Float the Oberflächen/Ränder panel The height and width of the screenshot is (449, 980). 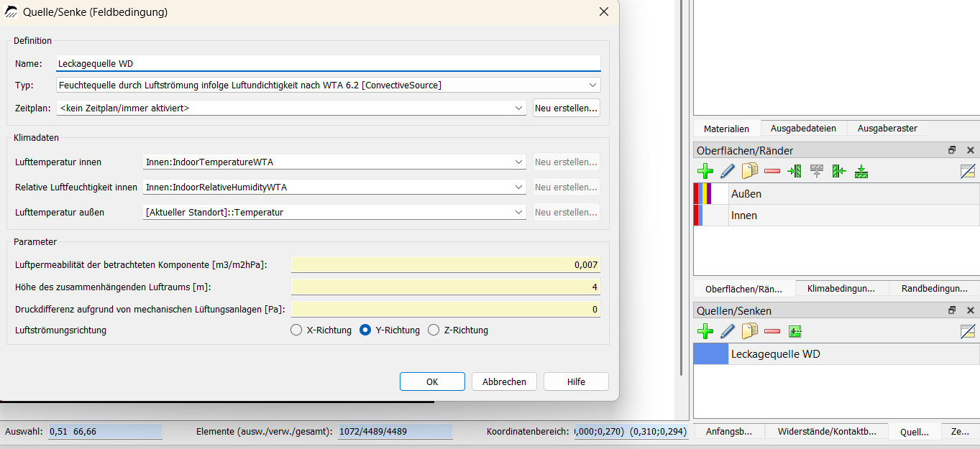tap(952, 150)
